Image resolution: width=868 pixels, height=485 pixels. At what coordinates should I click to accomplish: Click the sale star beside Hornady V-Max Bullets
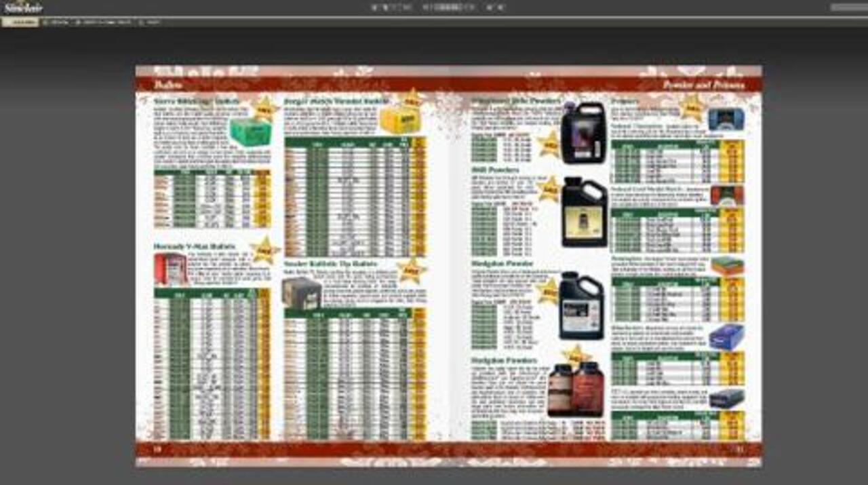coord(264,251)
